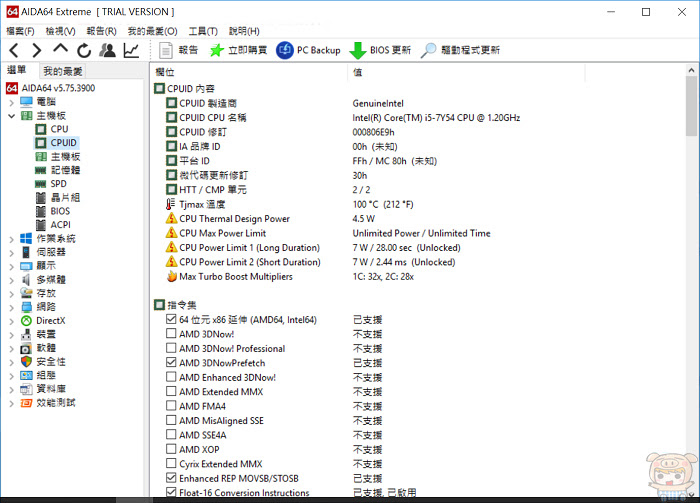
Task: Go back with the left arrow icon
Action: 14,50
